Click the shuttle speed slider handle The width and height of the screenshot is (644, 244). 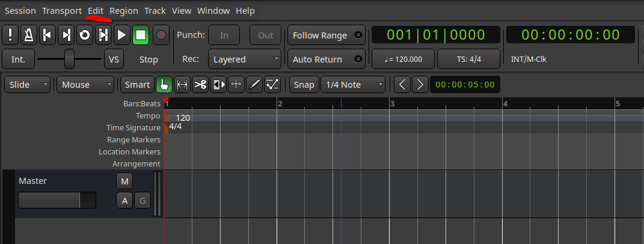(x=69, y=59)
